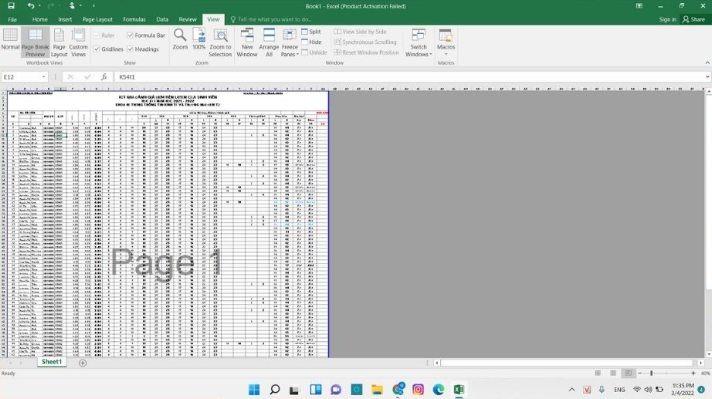Open the Page Layout tab
This screenshot has width=712, height=399.
pyautogui.click(x=97, y=20)
